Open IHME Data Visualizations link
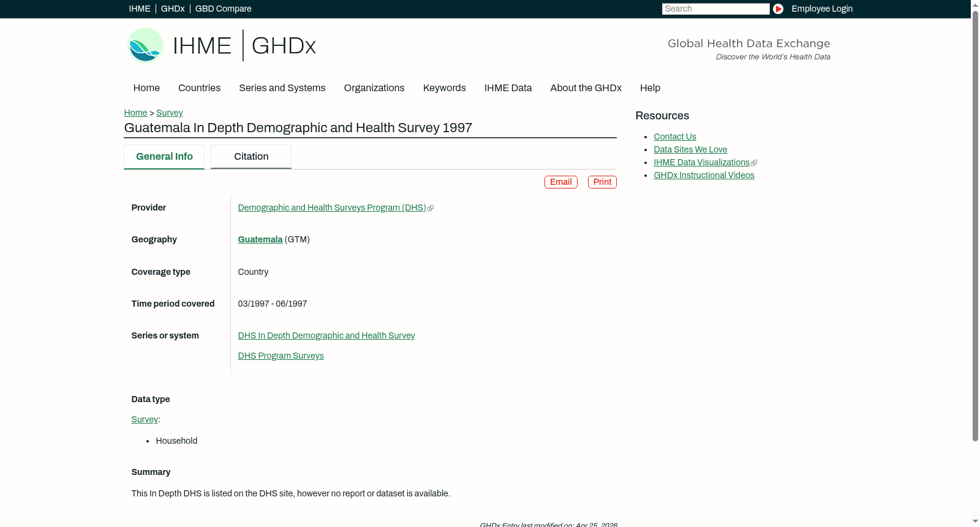980x527 pixels. tap(701, 163)
